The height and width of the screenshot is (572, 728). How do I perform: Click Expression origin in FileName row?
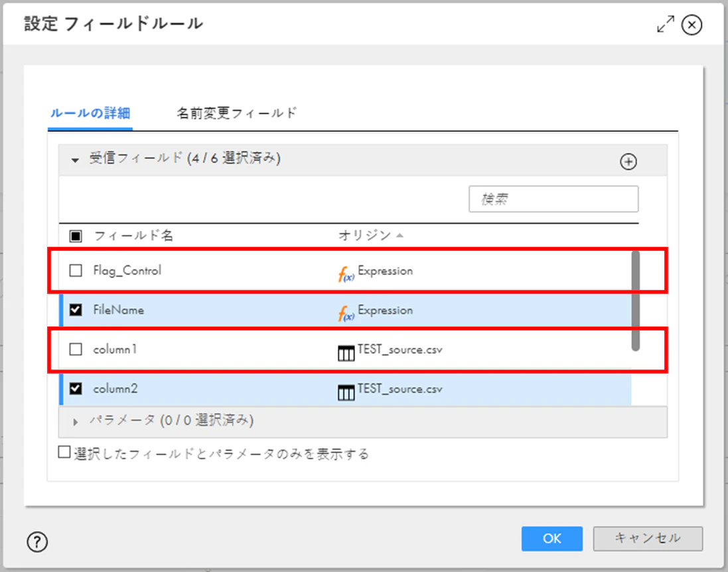click(385, 310)
